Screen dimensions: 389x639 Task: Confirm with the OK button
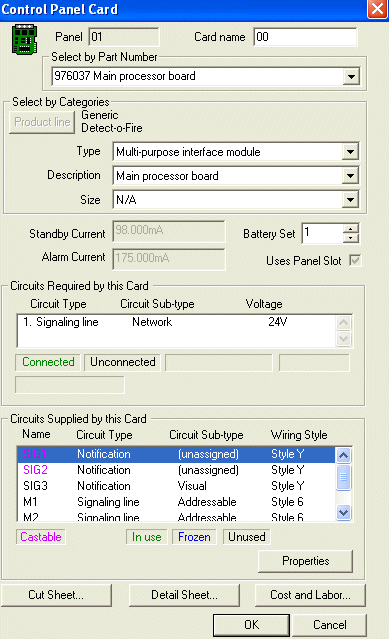pos(251,625)
